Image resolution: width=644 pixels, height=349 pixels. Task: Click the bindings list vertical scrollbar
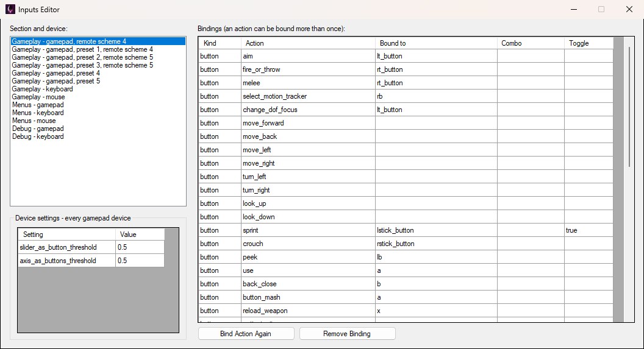[x=629, y=107]
